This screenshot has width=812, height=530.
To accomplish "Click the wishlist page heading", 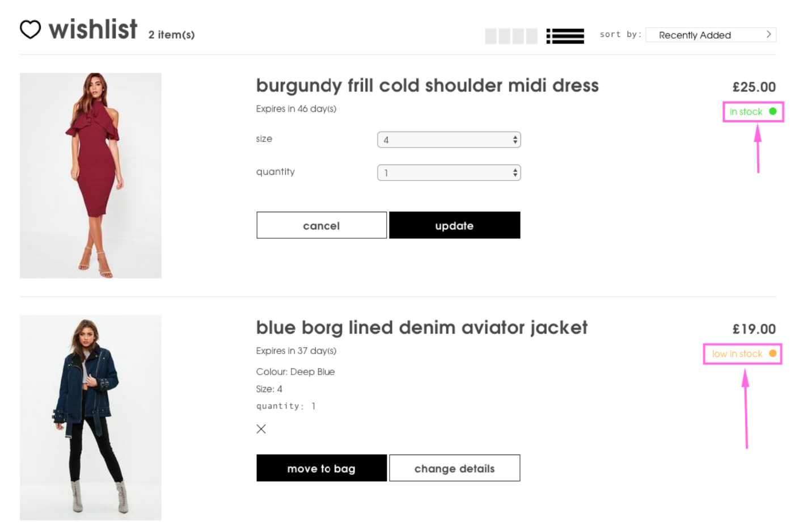I will click(x=93, y=30).
